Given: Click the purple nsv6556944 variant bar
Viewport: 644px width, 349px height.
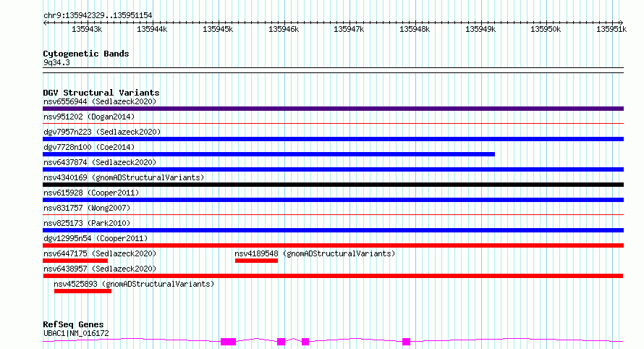Looking at the screenshot, I should click(x=333, y=109).
